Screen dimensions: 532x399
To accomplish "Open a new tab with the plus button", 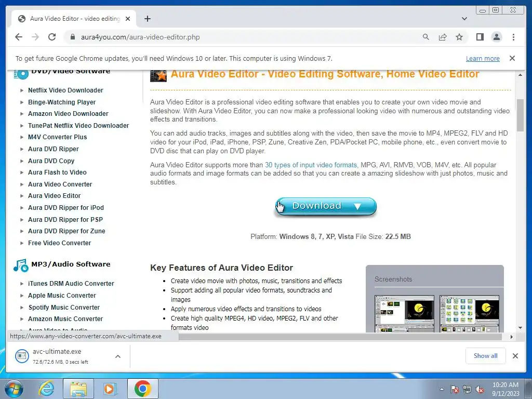I will tap(147, 19).
